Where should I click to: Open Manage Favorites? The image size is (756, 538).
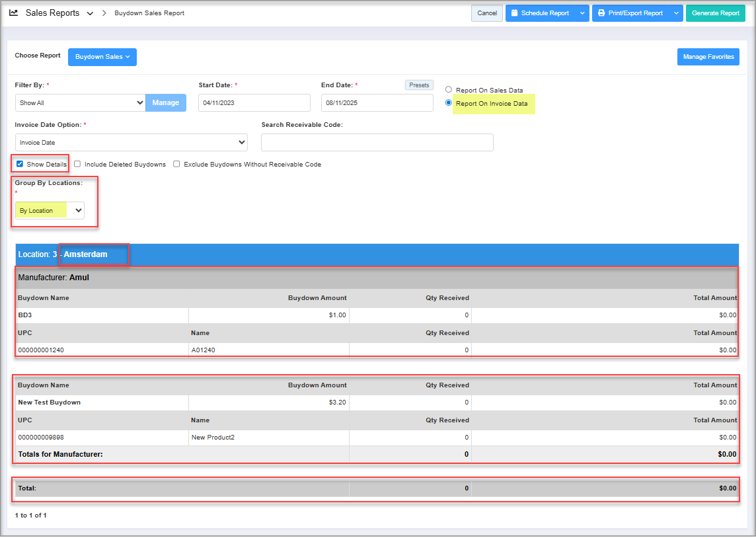pos(708,57)
